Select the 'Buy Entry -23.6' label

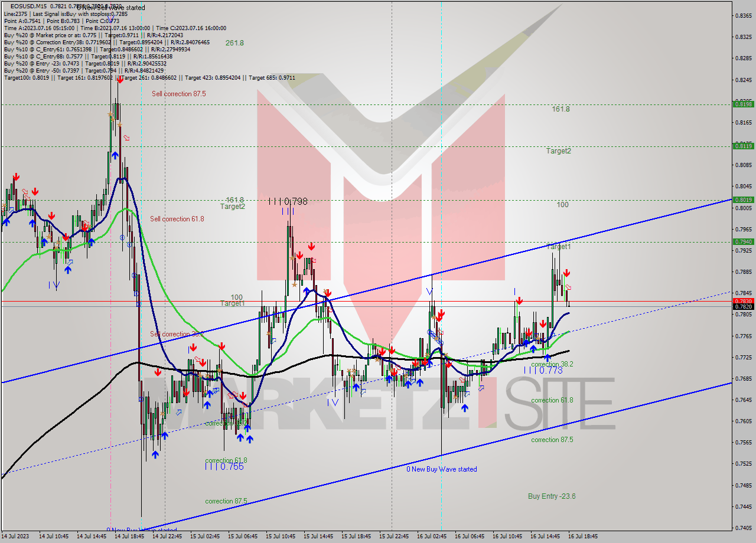coord(552,496)
